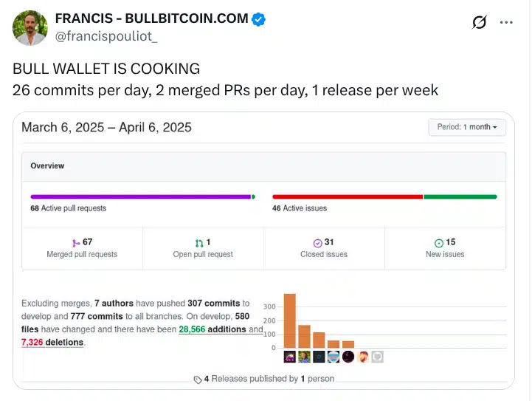
Task: Open Francis profile avatar photo
Action: pos(30,28)
